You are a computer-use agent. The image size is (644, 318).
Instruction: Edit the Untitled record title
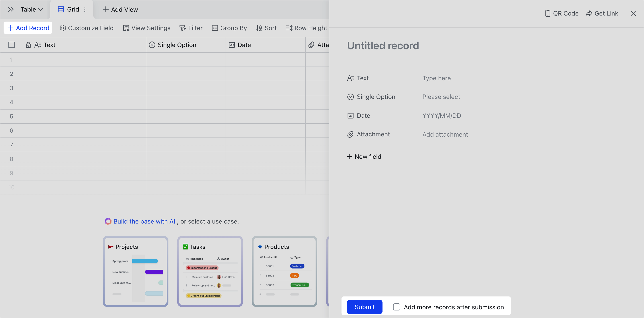tap(383, 45)
